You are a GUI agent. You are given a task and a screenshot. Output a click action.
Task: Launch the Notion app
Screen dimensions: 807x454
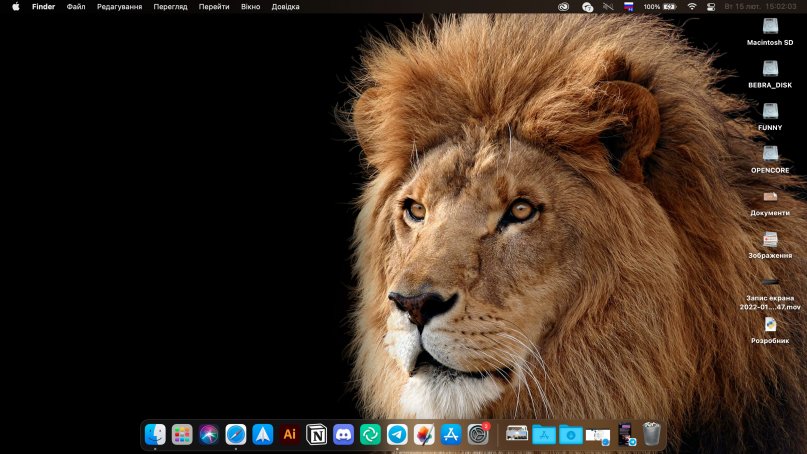click(317, 434)
